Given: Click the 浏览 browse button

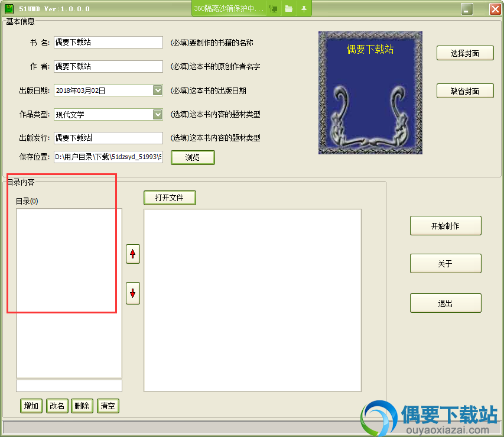Looking at the screenshot, I should pyautogui.click(x=193, y=157).
